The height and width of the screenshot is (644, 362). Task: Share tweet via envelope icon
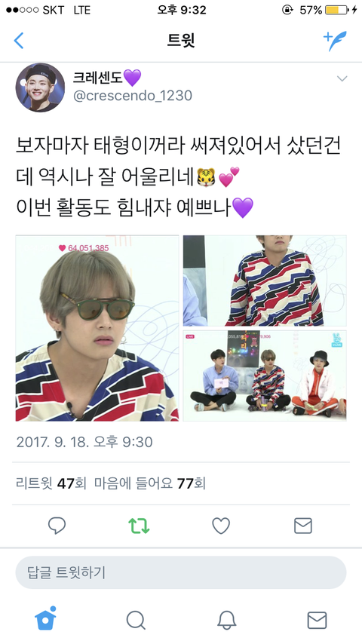[303, 526]
